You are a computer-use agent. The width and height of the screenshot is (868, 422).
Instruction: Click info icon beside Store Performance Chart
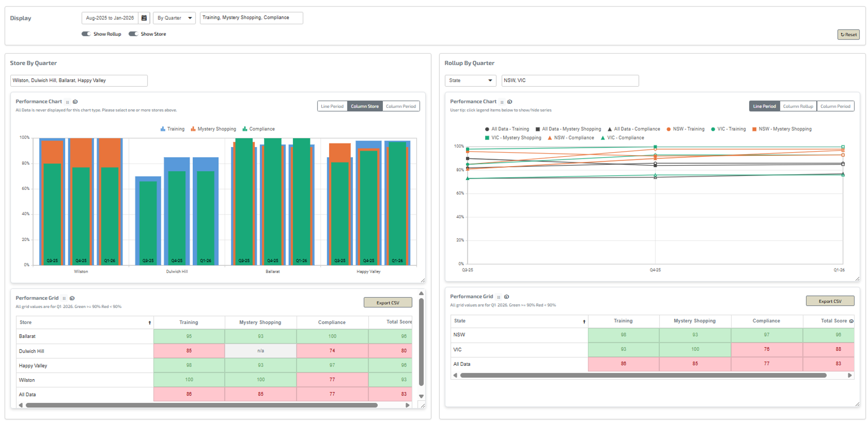tap(75, 102)
